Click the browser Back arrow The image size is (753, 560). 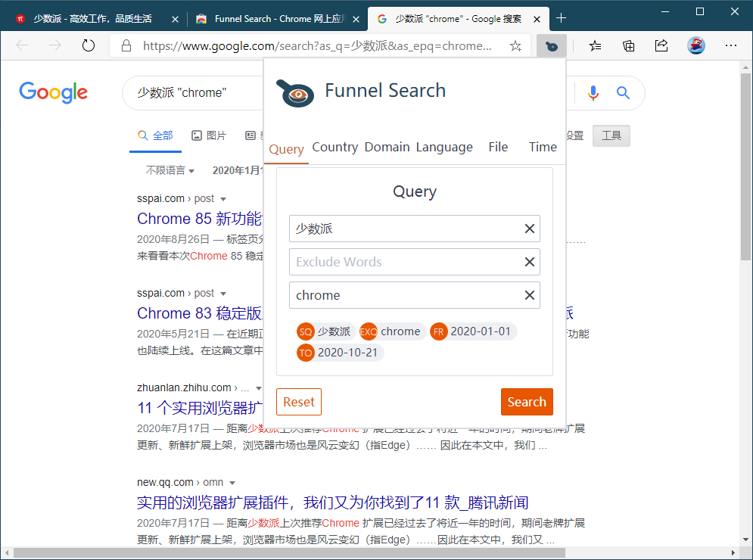point(22,45)
